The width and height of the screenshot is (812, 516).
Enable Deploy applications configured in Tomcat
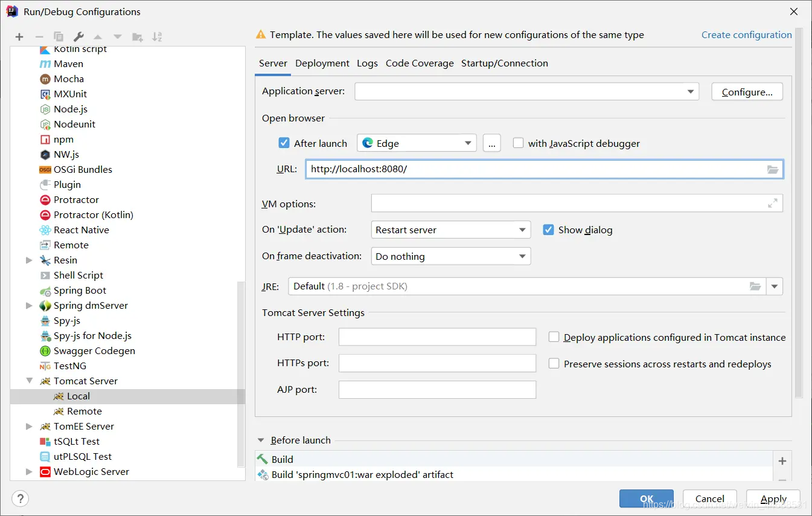click(x=554, y=337)
